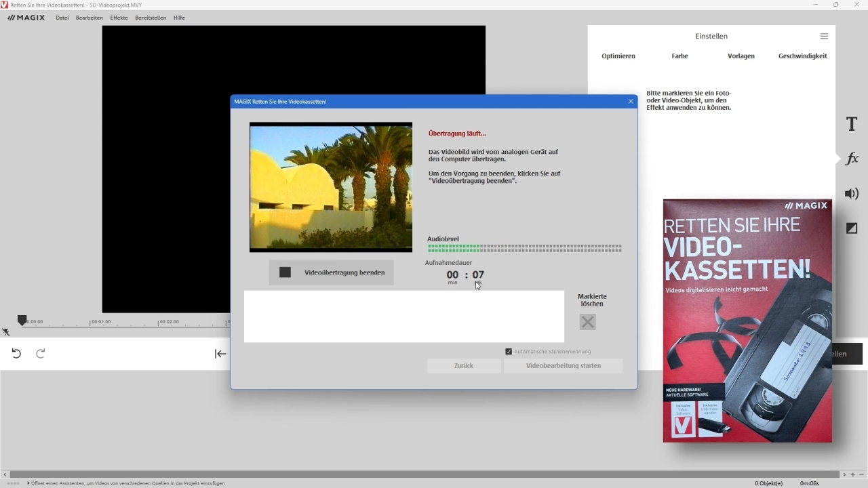Screen dimensions: 868x488
Task: Jump to the timeline start icon
Action: pos(220,354)
